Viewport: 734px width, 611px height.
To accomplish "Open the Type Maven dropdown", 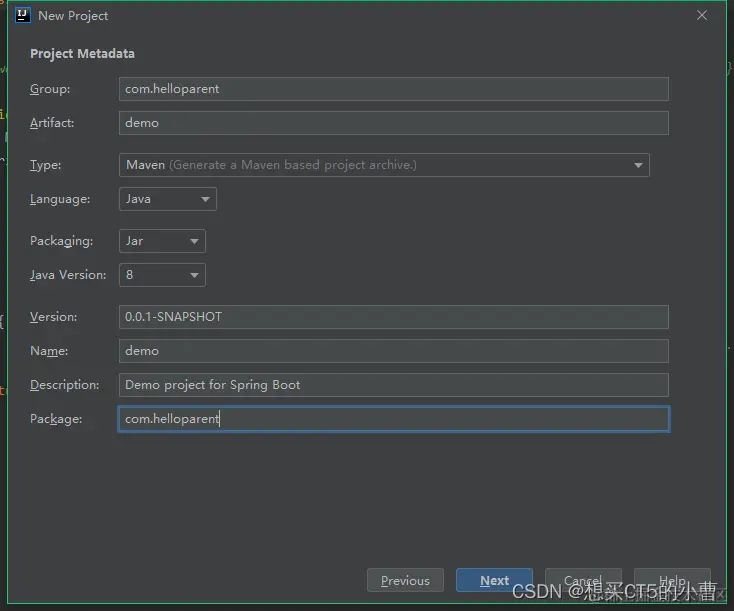I will [384, 165].
